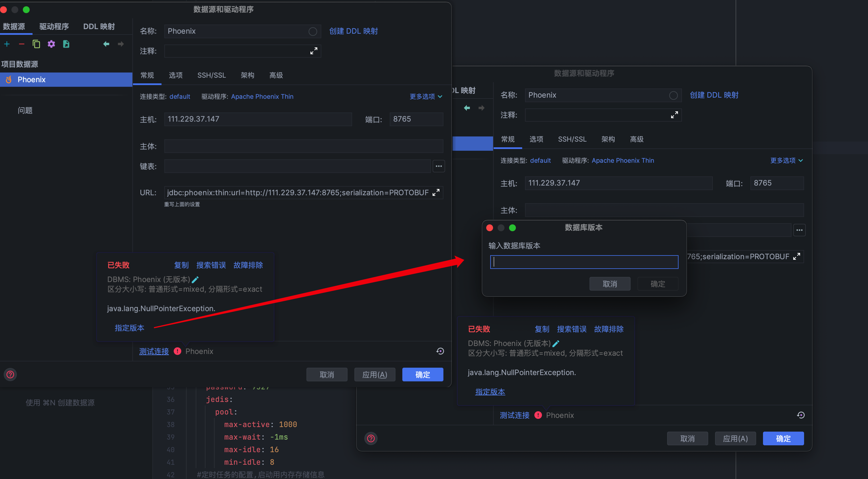Viewport: 868px width, 479px height.
Task: Click 搜索错误 in left error popup
Action: click(211, 265)
